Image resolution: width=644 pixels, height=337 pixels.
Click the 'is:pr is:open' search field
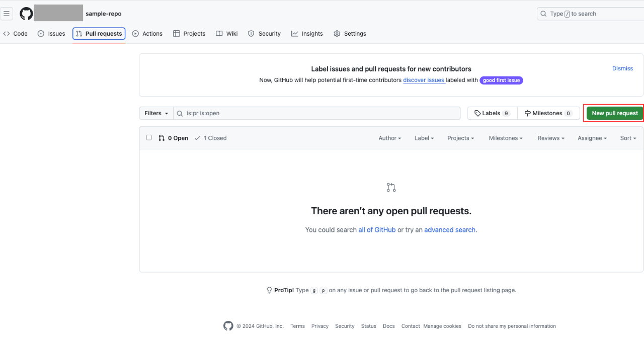click(317, 113)
